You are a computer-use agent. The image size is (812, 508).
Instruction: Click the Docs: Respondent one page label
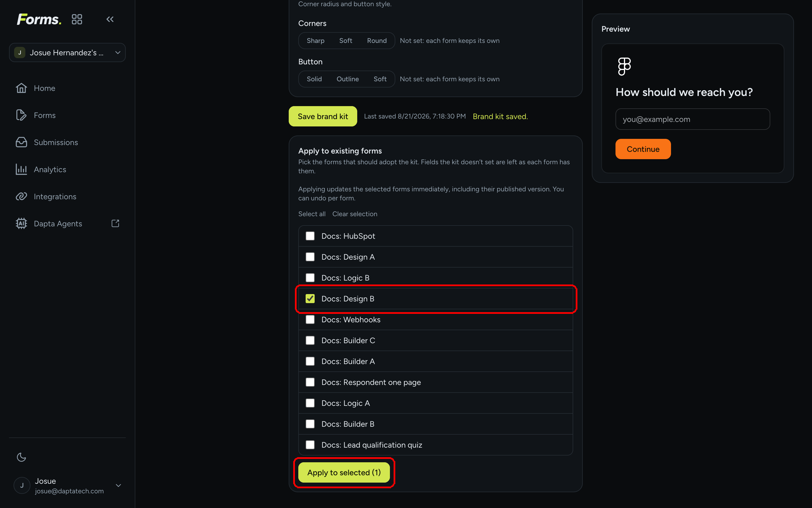[x=371, y=382]
